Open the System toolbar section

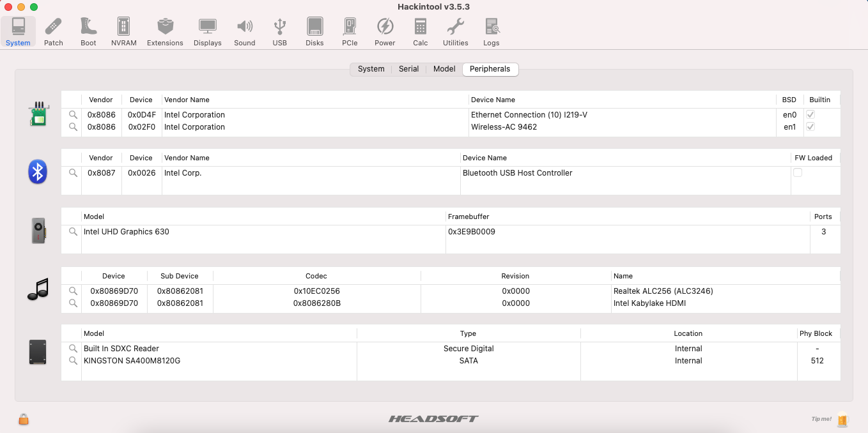click(x=18, y=31)
